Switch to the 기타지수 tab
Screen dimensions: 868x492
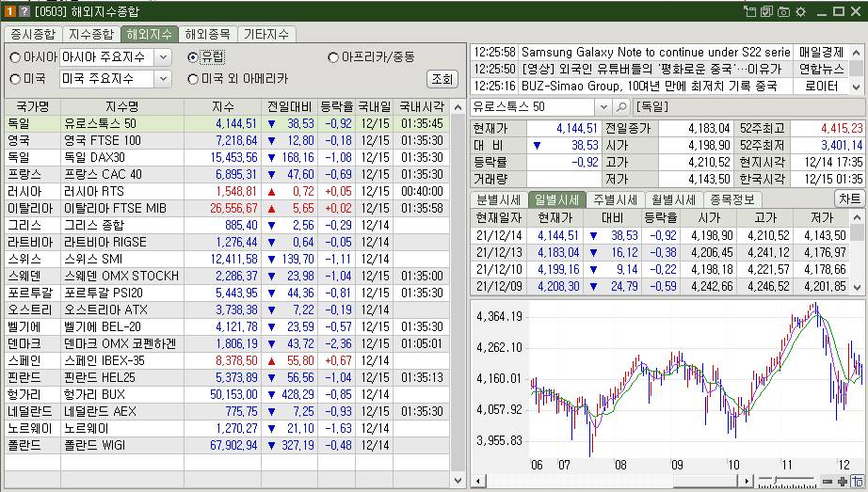pyautogui.click(x=266, y=34)
